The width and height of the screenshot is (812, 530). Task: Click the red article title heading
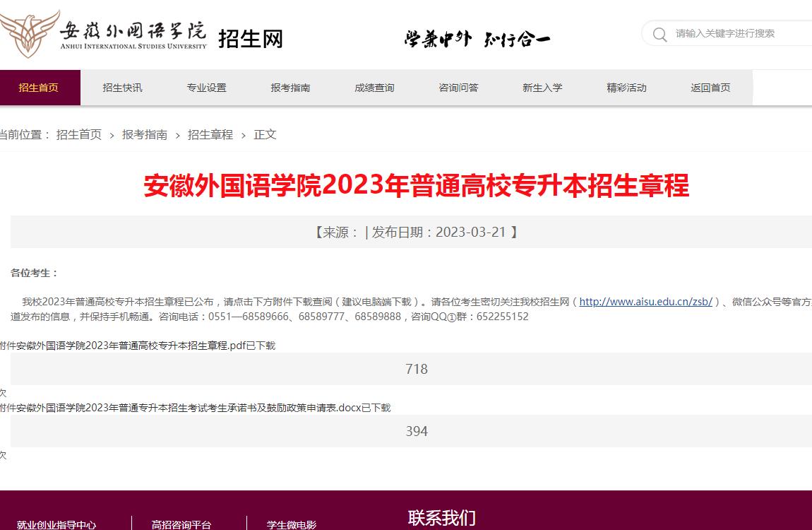[417, 185]
